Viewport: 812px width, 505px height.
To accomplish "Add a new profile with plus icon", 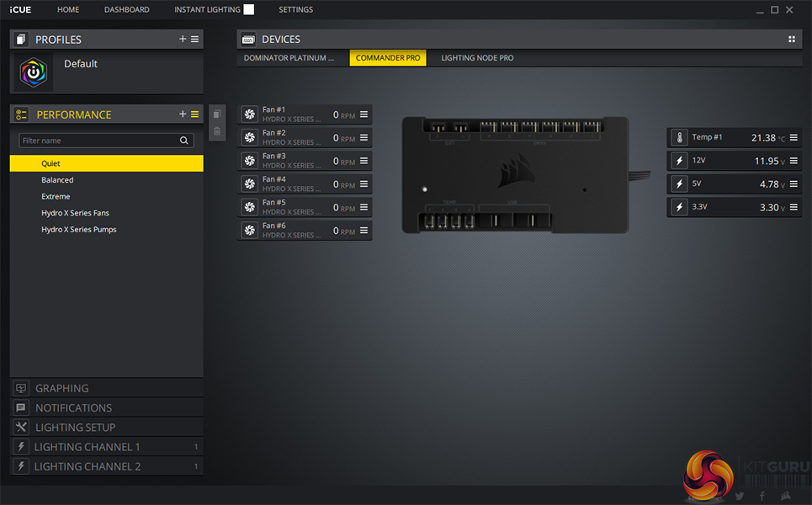I will click(x=183, y=39).
